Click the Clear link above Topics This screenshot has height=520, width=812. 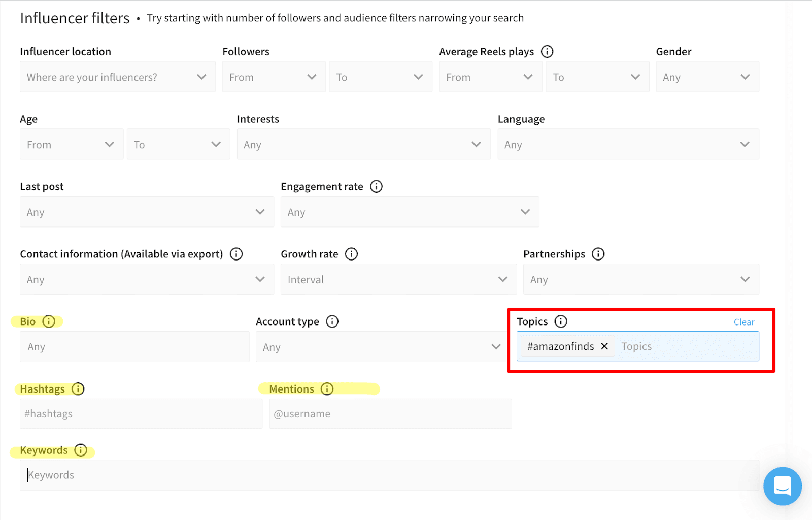tap(744, 322)
